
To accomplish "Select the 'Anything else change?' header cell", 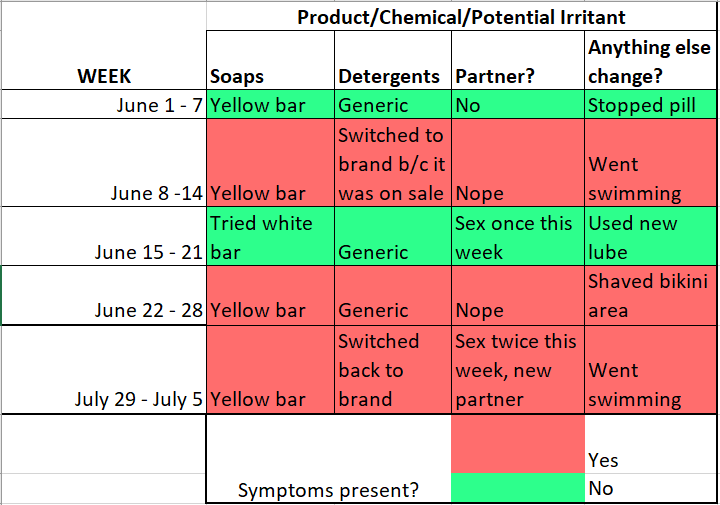I will [650, 60].
